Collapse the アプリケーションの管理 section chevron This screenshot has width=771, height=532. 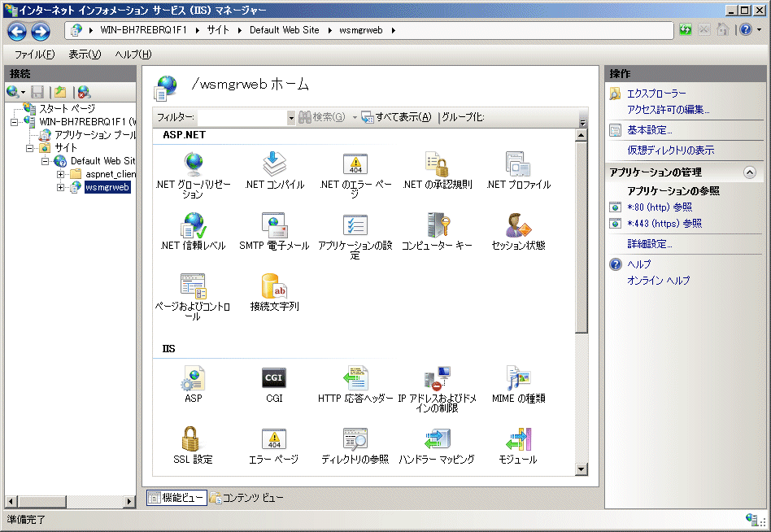[750, 172]
